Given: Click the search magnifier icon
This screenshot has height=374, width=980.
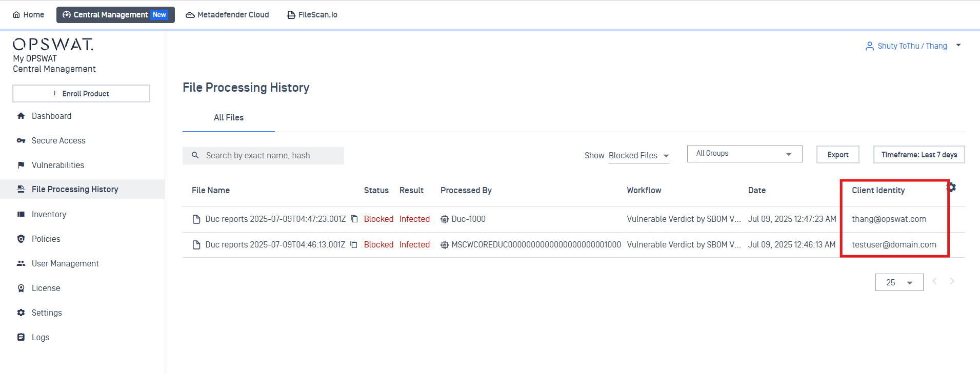Looking at the screenshot, I should [x=195, y=155].
